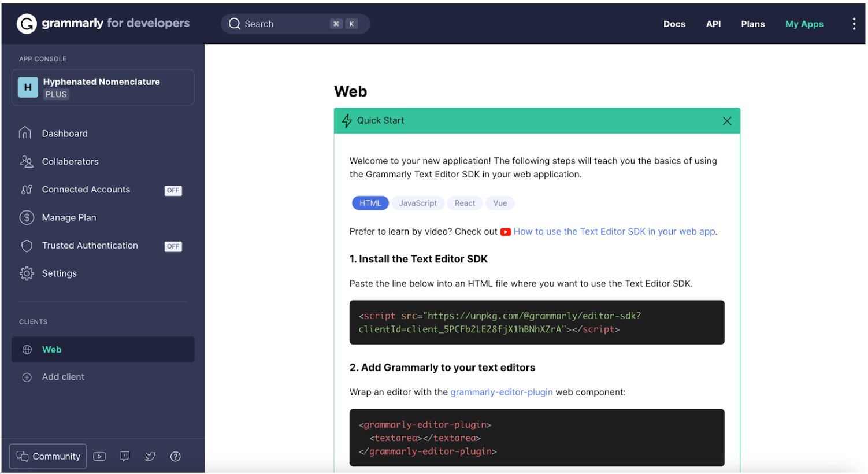868x474 pixels.
Task: Open the vertical three-dot menu
Action: click(x=854, y=24)
